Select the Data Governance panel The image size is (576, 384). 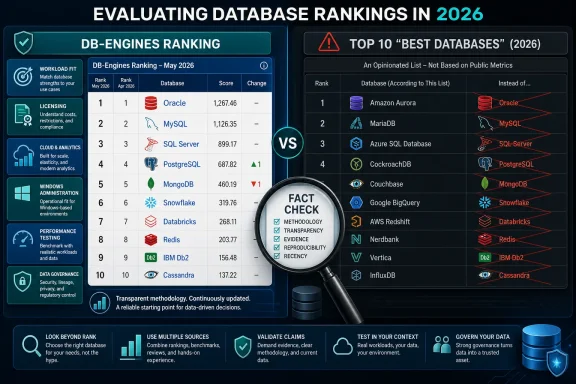point(45,285)
